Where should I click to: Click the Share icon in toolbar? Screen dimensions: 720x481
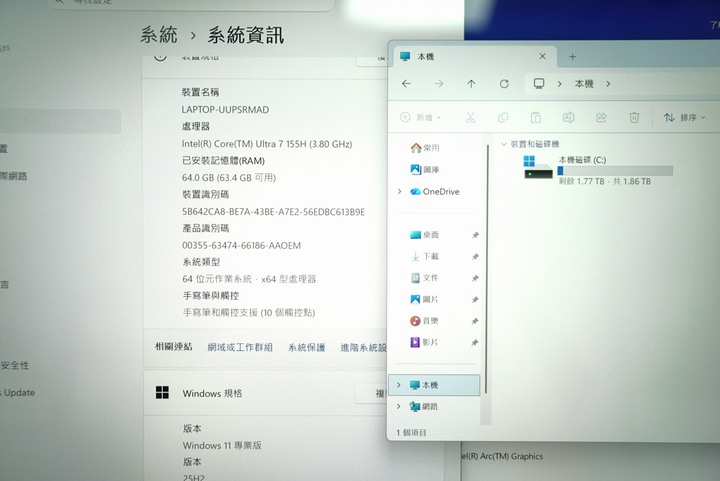click(x=601, y=117)
